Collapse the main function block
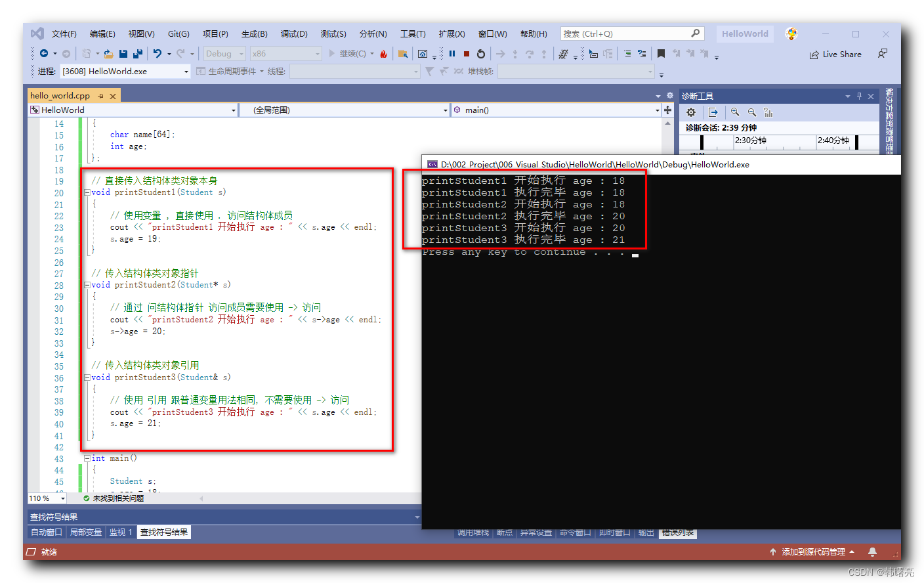The image size is (924, 583). click(x=87, y=458)
